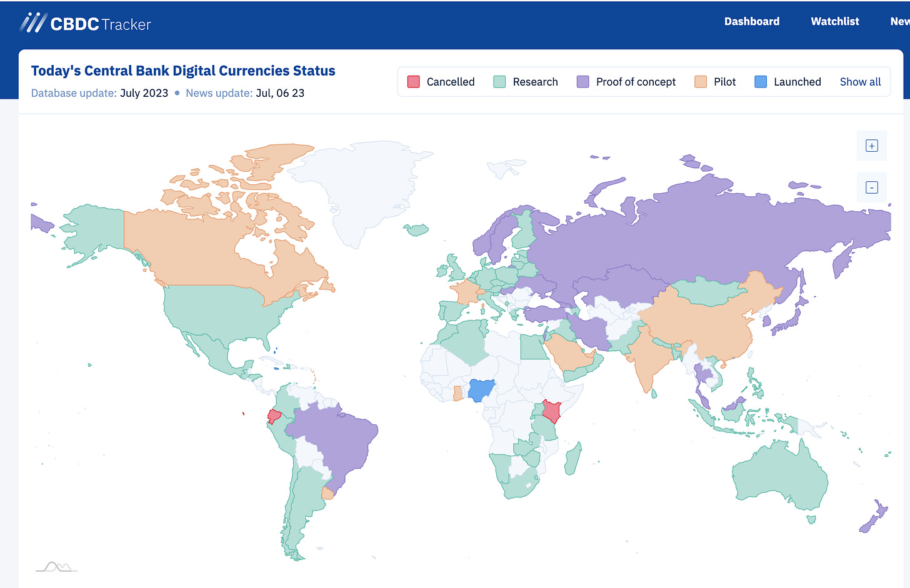
Task: Select Mongolia on the map
Action: click(x=709, y=291)
